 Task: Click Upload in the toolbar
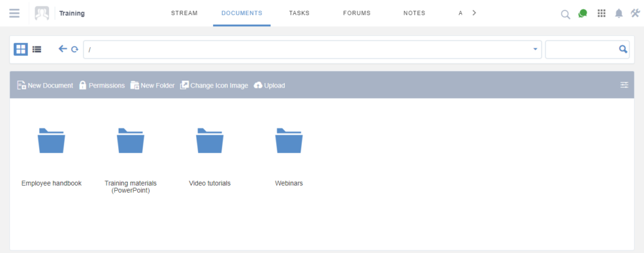[x=269, y=86]
